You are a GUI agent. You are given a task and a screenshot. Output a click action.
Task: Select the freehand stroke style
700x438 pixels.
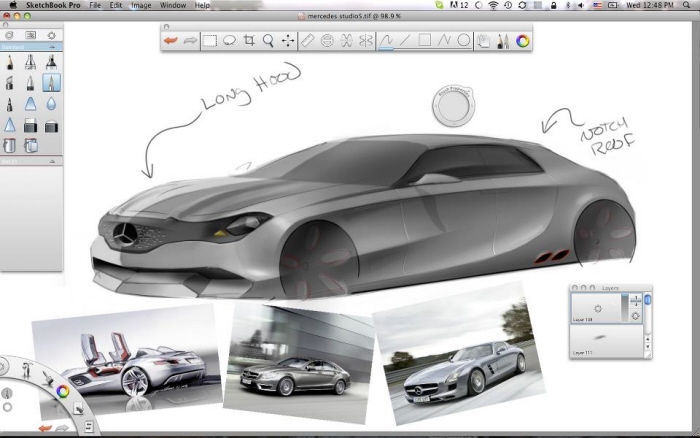tap(386, 41)
